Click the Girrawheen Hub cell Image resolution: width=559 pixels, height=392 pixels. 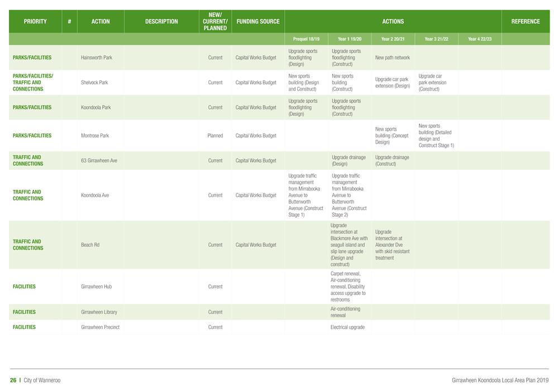coord(96,287)
